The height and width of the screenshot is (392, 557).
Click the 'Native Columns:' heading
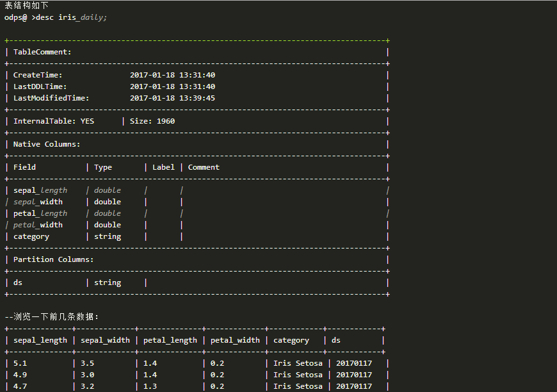[x=47, y=144]
